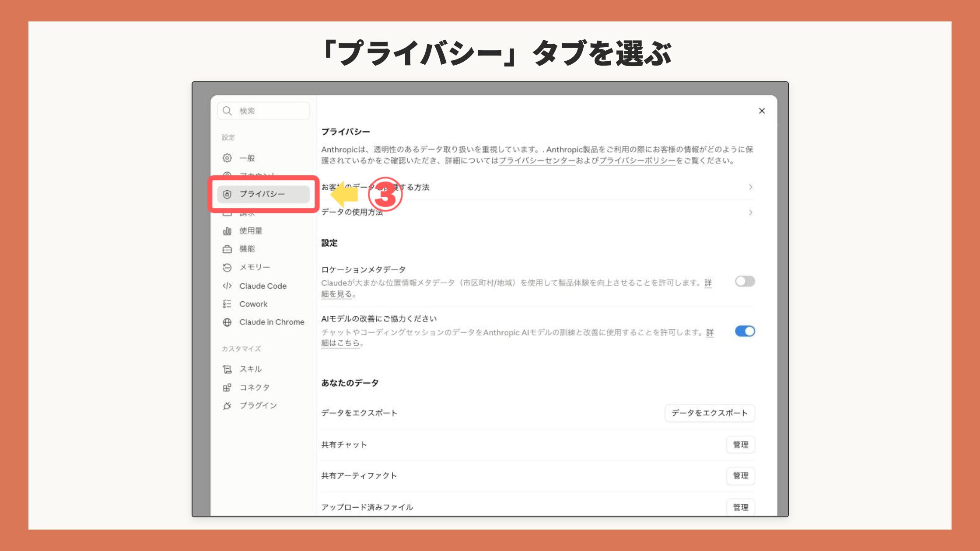Open the 一般 settings tab
980x551 pixels.
(263, 158)
